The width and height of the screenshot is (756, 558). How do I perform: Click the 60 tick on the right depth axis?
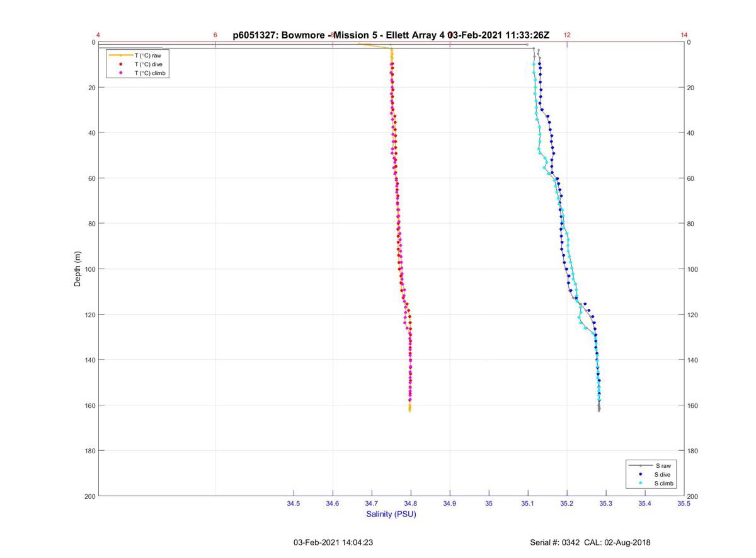pos(691,178)
